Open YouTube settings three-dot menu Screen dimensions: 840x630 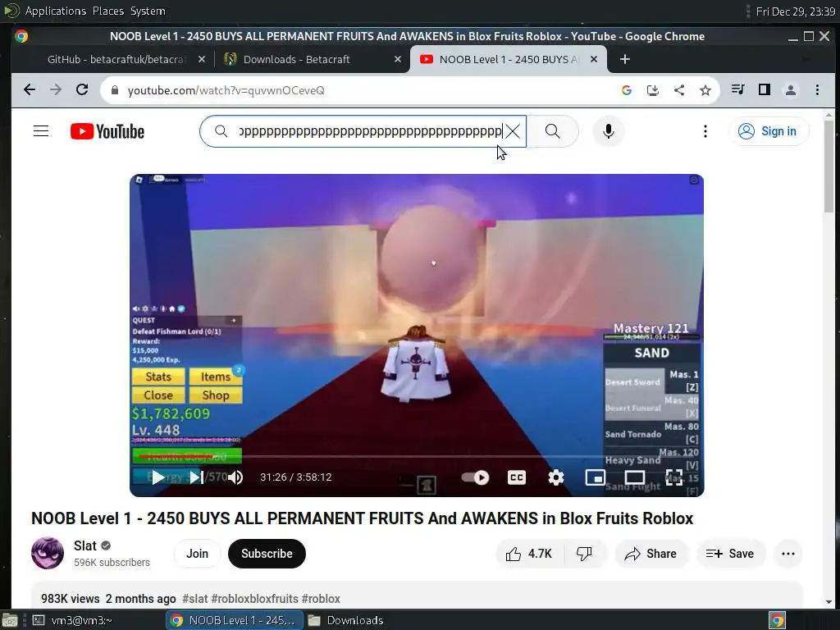coord(705,131)
